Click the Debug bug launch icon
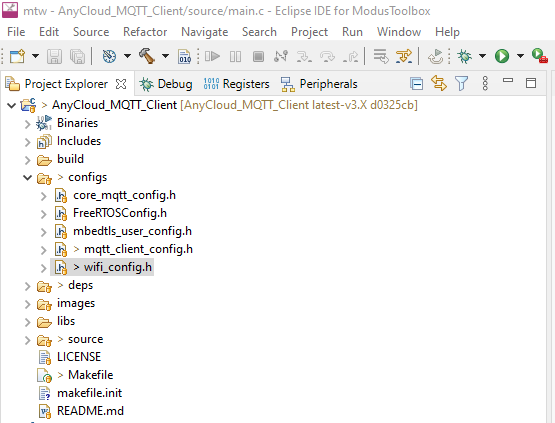 click(x=464, y=56)
